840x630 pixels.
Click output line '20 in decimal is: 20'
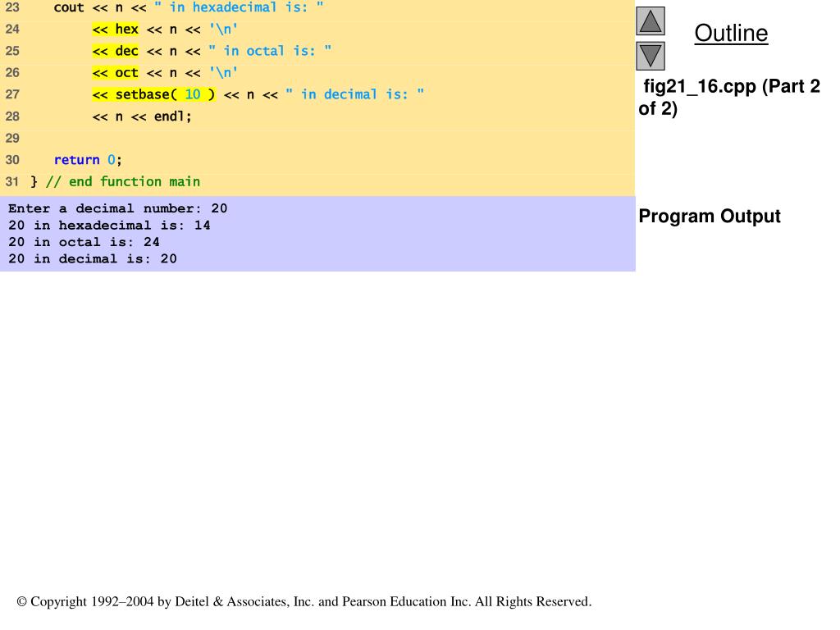click(93, 258)
